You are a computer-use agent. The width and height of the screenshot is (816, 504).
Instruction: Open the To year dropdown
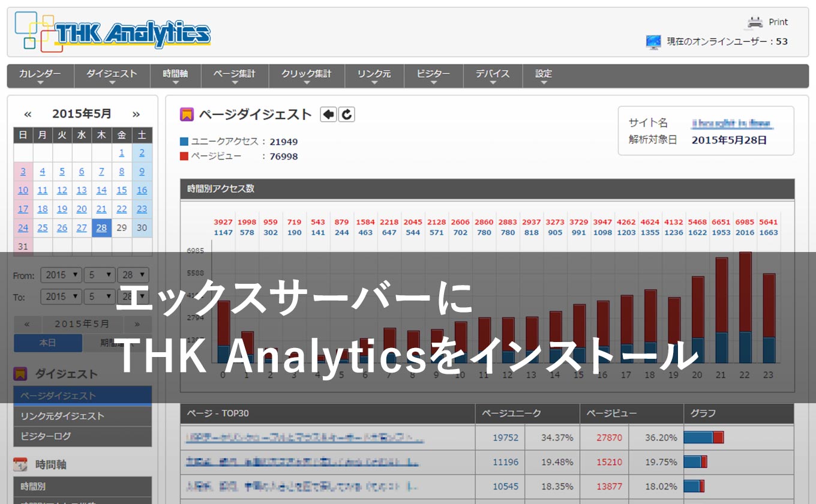point(61,296)
